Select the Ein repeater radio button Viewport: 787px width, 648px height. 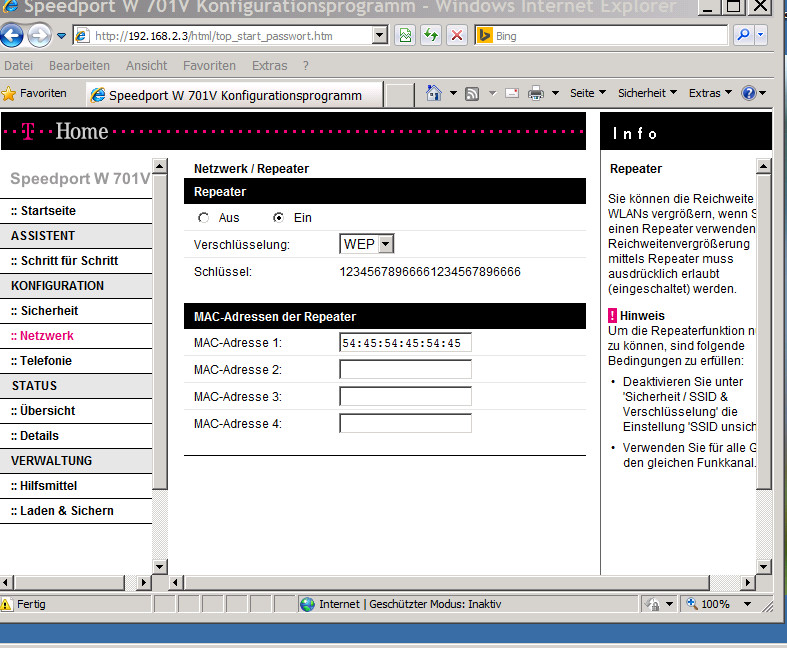(x=278, y=218)
